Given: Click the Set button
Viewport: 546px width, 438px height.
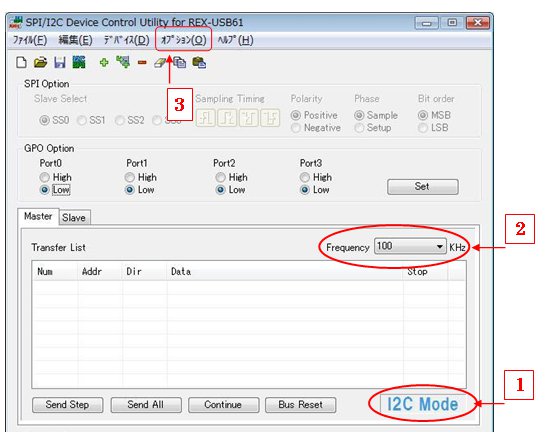Looking at the screenshot, I should pyautogui.click(x=423, y=187).
